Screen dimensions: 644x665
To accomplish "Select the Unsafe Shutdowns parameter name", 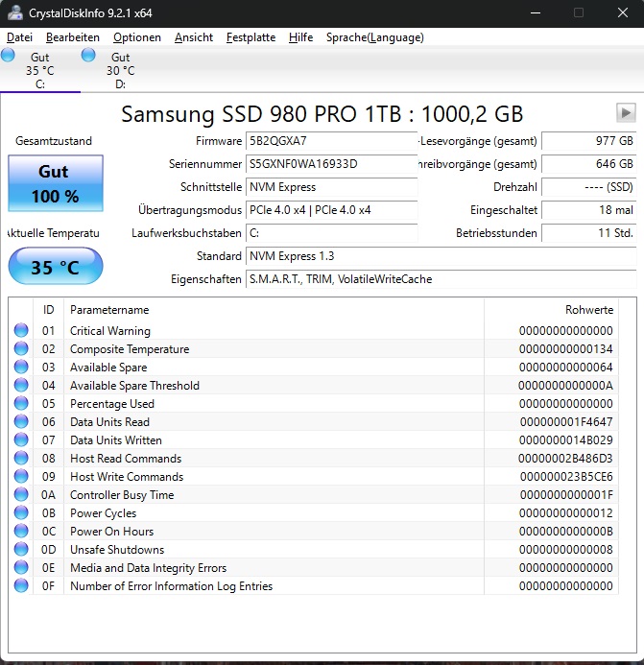I will [117, 550].
